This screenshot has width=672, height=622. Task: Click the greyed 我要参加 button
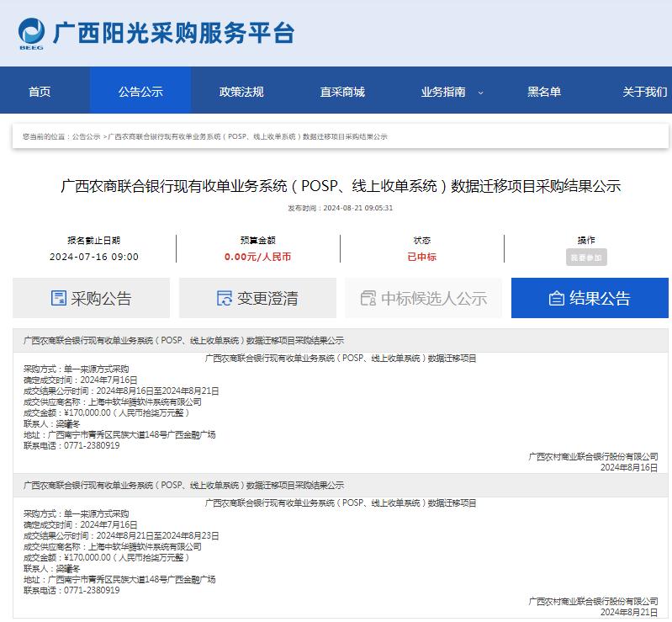click(586, 258)
